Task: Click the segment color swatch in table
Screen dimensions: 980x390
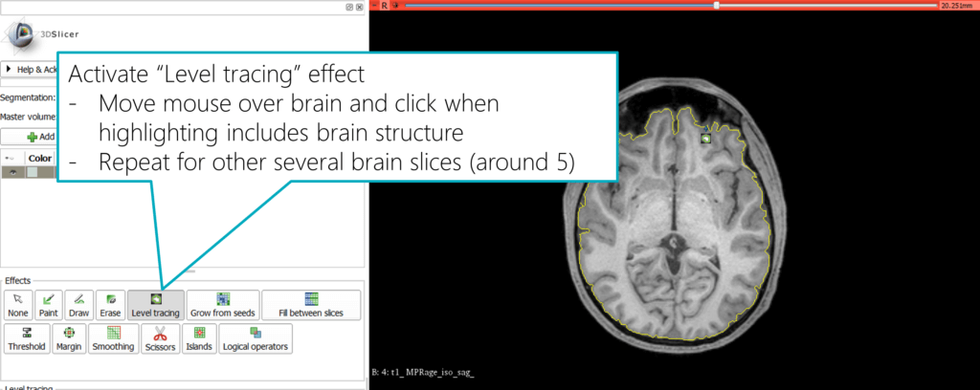Action: pyautogui.click(x=33, y=172)
